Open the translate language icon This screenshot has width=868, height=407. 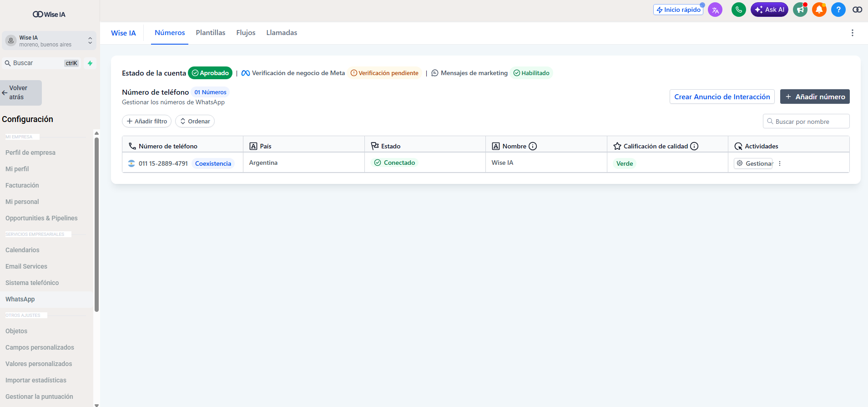coord(715,10)
